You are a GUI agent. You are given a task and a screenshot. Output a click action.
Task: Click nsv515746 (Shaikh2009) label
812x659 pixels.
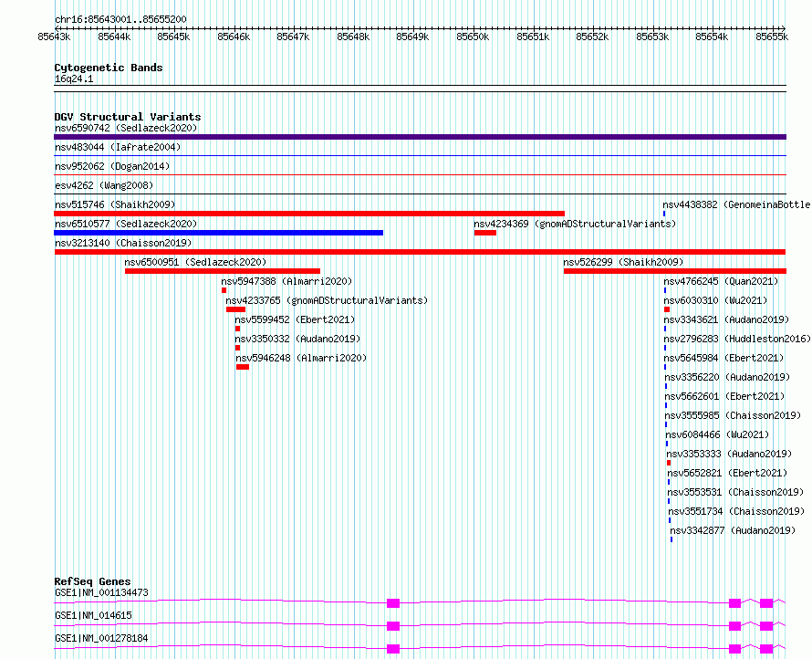click(x=115, y=204)
